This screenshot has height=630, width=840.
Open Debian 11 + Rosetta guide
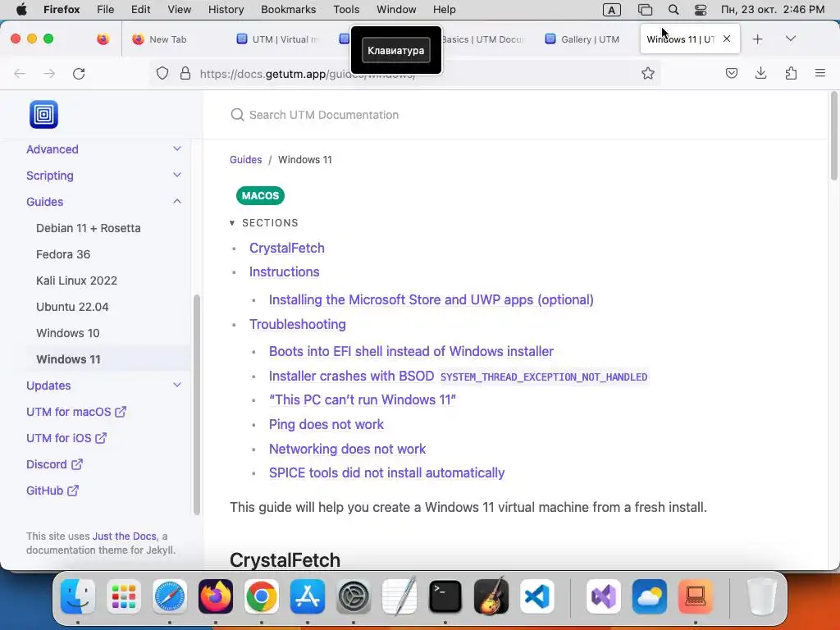(89, 228)
